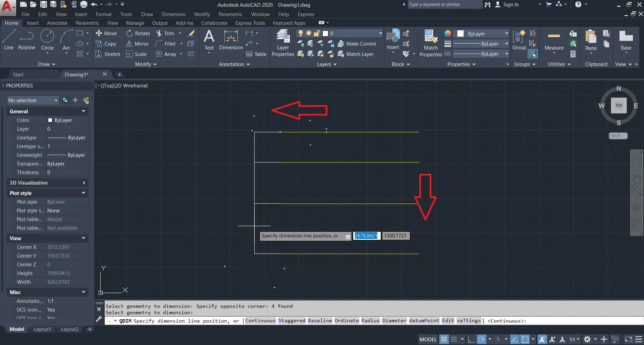Select the Line drawing tool
This screenshot has height=345, width=644.
pyautogui.click(x=9, y=40)
